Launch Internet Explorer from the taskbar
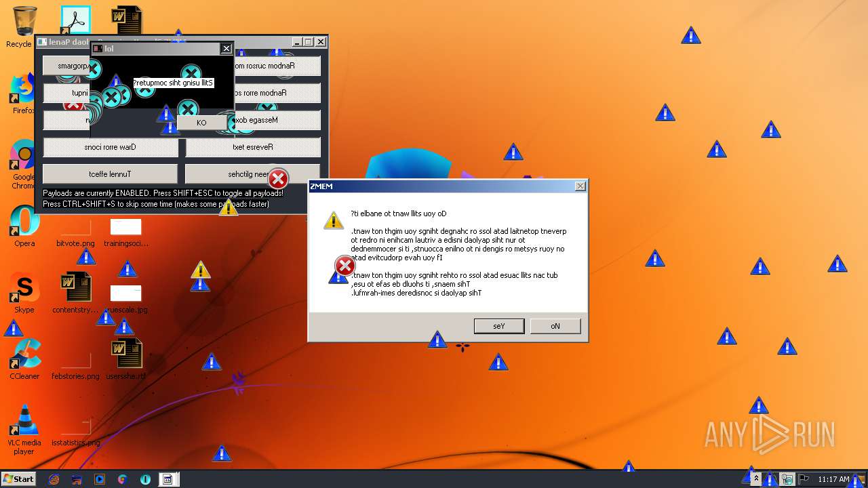 pyautogui.click(x=54, y=479)
